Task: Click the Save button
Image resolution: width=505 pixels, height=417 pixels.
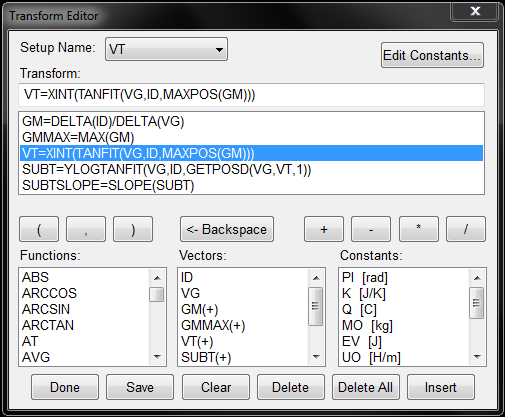Action: (140, 387)
